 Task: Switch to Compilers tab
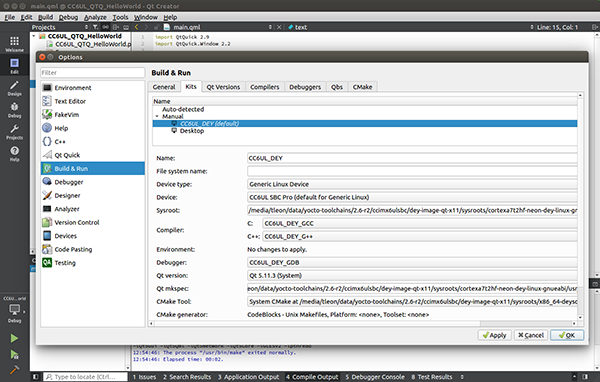pos(264,87)
